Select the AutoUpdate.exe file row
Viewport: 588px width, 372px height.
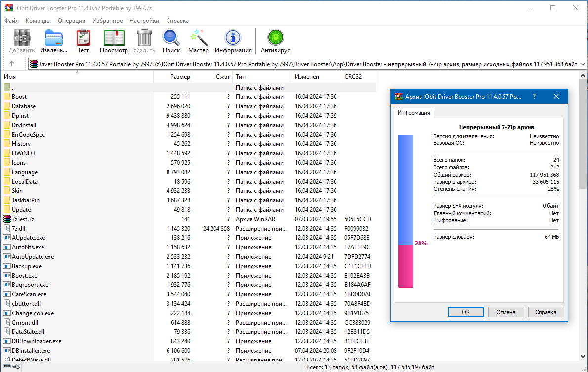pyautogui.click(x=33, y=257)
